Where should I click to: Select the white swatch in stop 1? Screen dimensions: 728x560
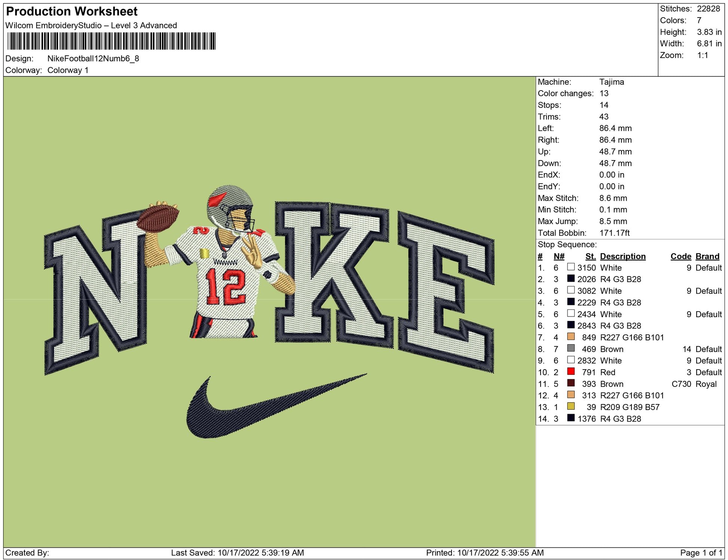click(x=571, y=267)
